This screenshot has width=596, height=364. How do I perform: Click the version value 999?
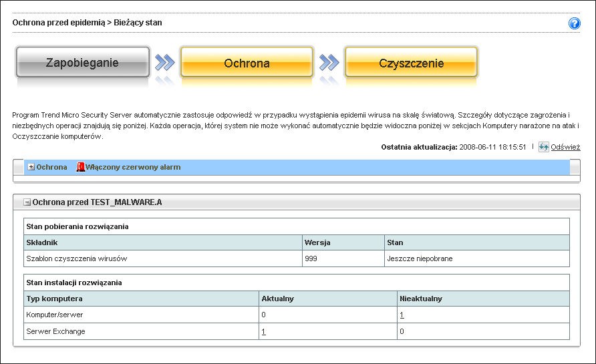click(311, 258)
